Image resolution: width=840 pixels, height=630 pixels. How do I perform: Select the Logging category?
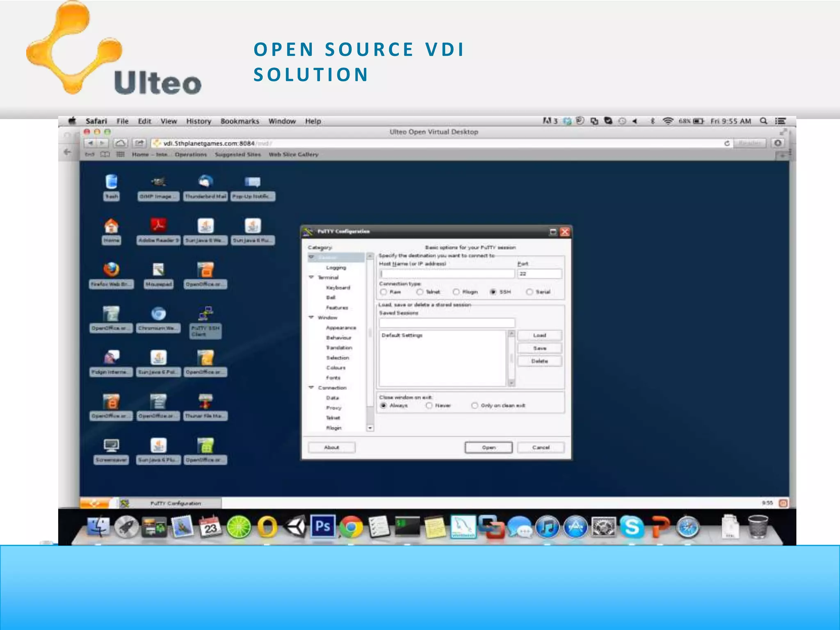pyautogui.click(x=336, y=267)
